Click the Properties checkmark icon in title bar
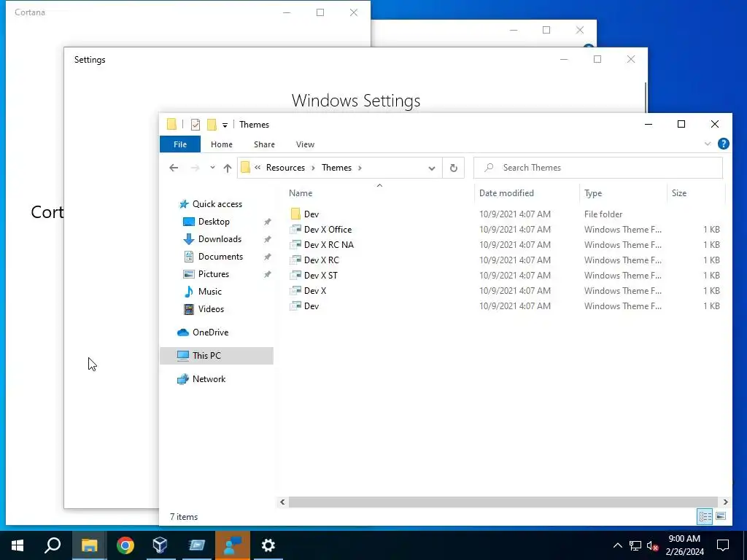The width and height of the screenshot is (747, 560). pos(196,125)
